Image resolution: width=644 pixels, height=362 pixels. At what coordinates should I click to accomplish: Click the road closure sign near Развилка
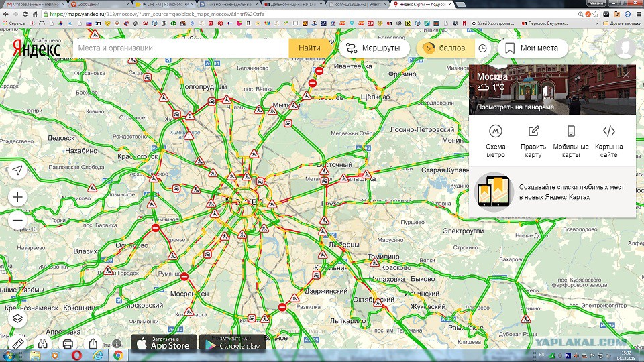(282, 307)
